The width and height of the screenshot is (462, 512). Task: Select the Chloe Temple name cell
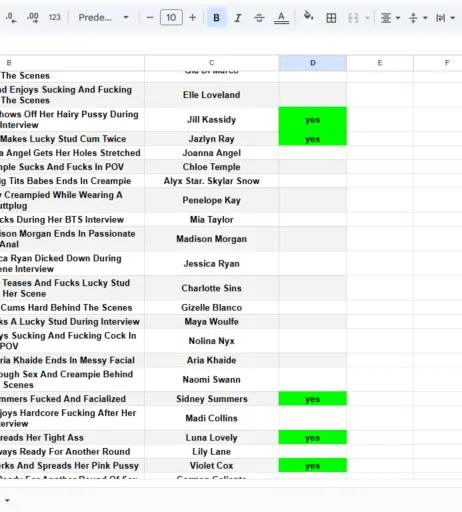(212, 167)
